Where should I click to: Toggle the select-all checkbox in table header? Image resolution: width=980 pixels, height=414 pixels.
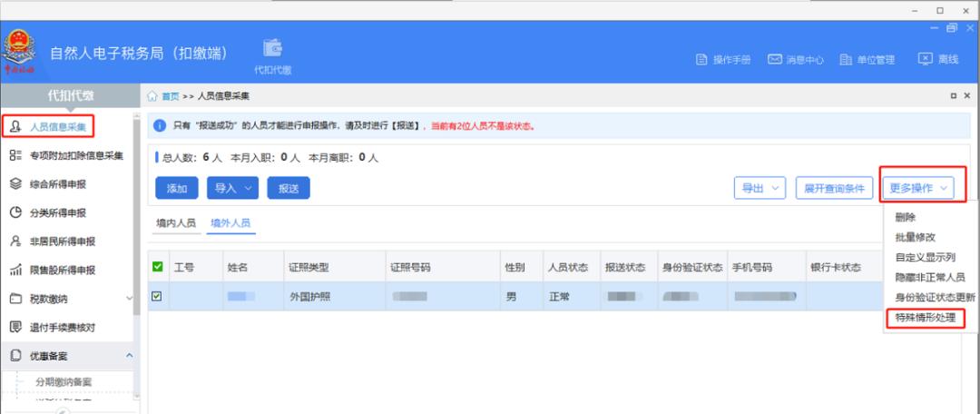157,267
